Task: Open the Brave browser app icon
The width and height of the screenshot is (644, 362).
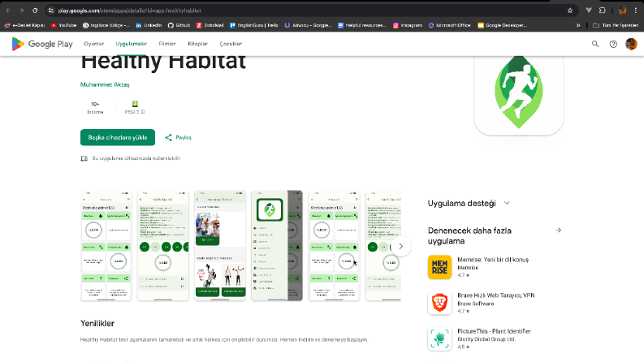Action: (x=439, y=303)
